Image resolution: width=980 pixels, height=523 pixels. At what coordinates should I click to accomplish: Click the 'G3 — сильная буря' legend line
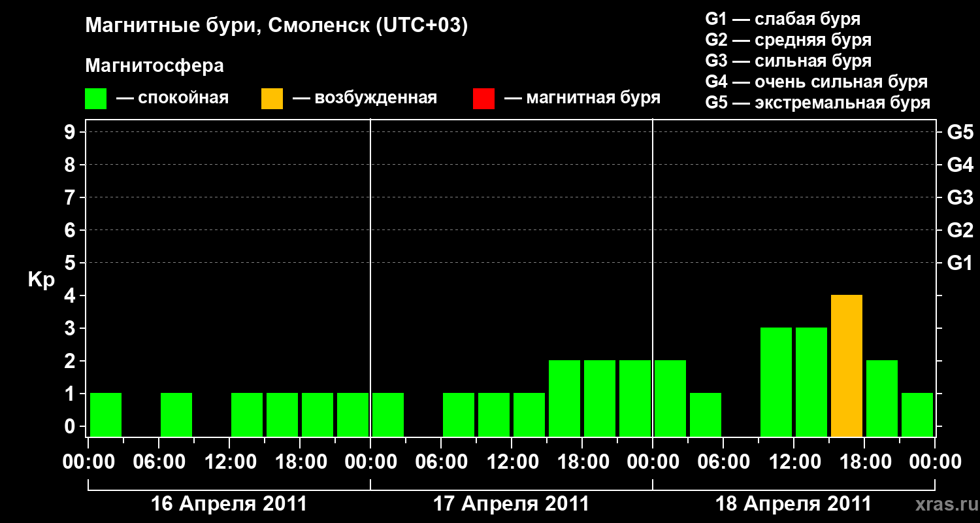click(789, 61)
